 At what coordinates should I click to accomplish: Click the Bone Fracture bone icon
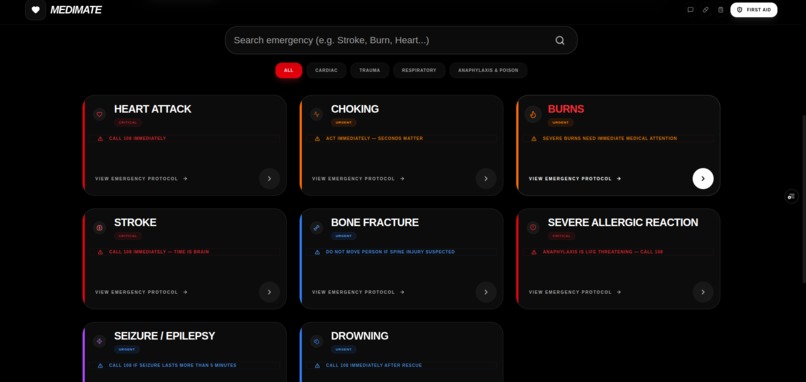[317, 228]
